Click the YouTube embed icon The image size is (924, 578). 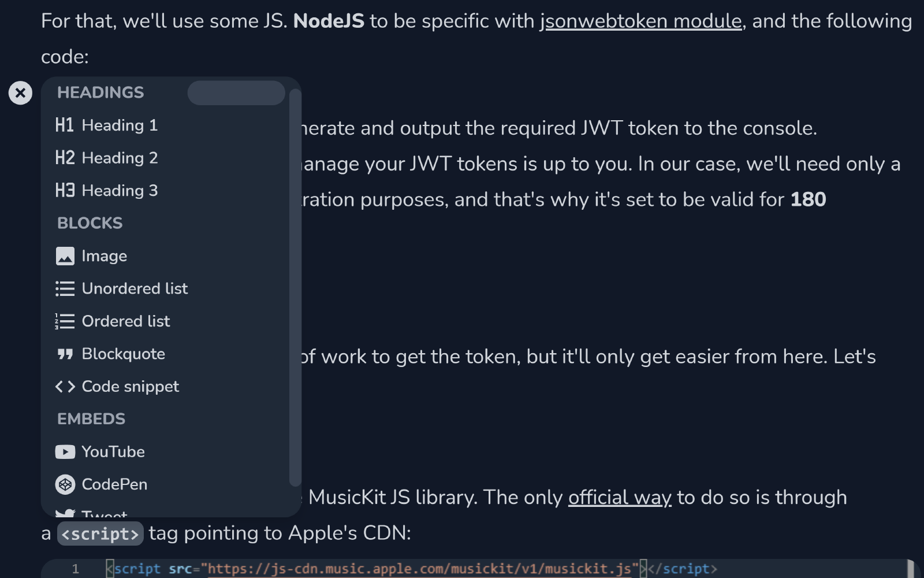(x=65, y=452)
